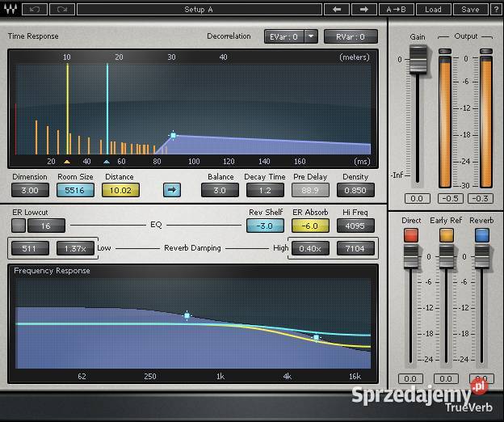Open the Save preset menu
The image size is (504, 422).
tap(470, 10)
